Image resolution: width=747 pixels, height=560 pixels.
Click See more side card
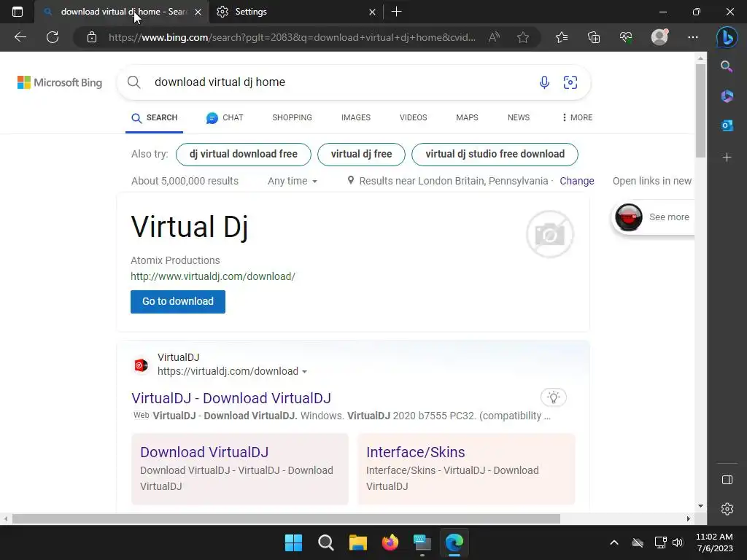tap(653, 217)
